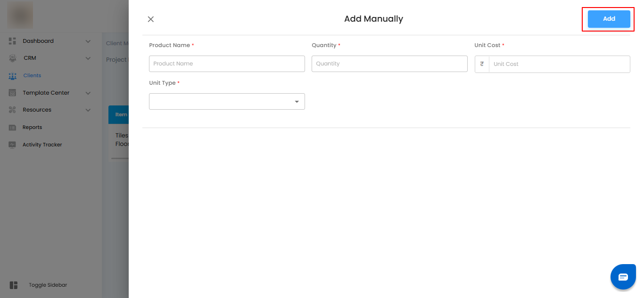The width and height of the screenshot is (644, 298).
Task: Expand the Resources menu chevron
Action: pyautogui.click(x=88, y=110)
